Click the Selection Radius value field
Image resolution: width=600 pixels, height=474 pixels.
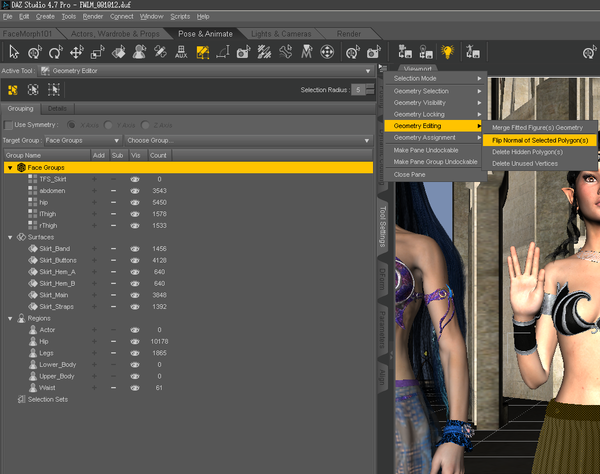358,90
